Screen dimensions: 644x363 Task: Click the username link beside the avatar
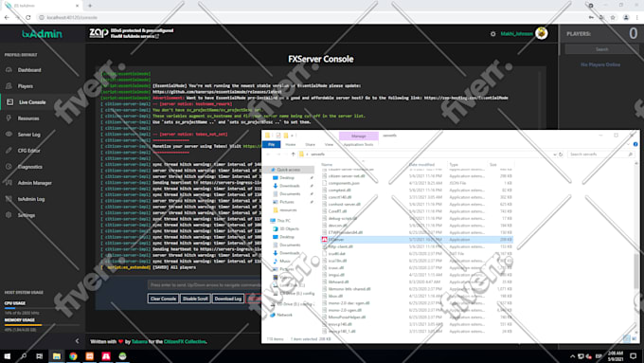pos(516,34)
